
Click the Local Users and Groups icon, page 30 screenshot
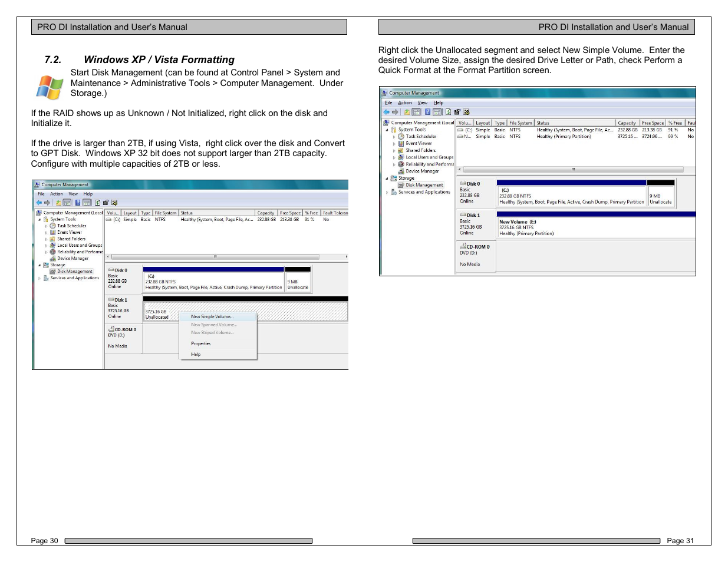(53, 245)
